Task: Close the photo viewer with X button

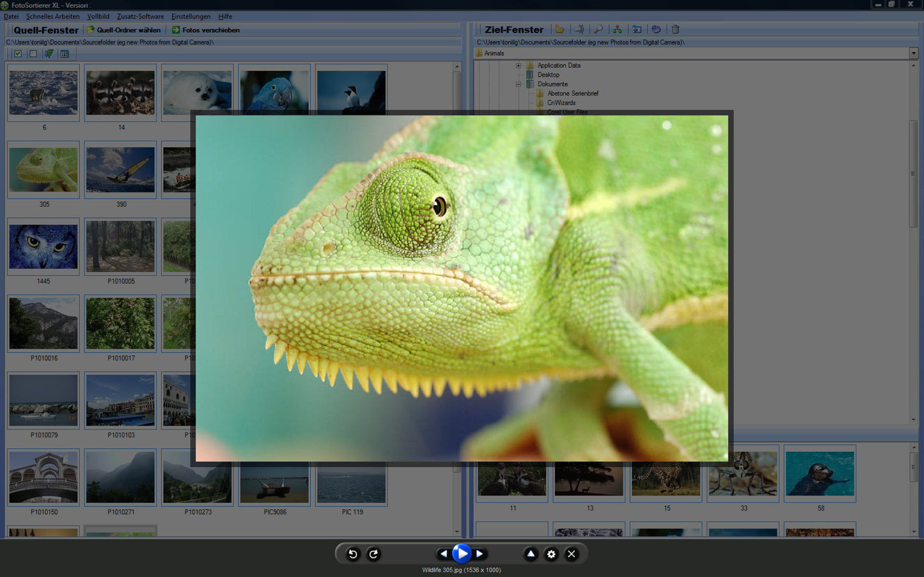Action: pos(572,554)
